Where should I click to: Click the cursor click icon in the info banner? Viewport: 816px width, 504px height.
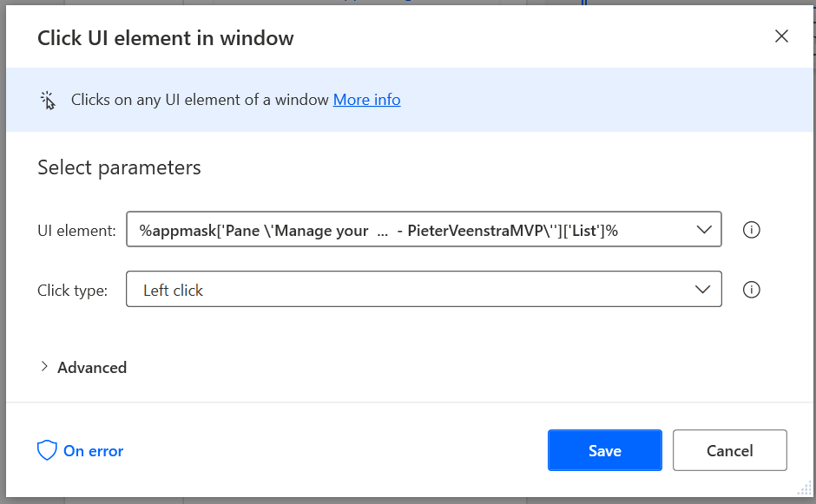click(48, 100)
